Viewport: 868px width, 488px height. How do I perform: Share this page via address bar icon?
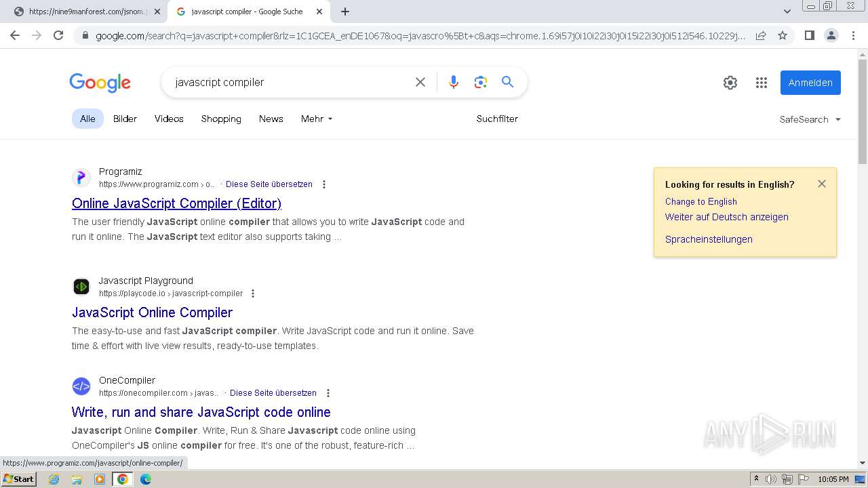point(761,35)
